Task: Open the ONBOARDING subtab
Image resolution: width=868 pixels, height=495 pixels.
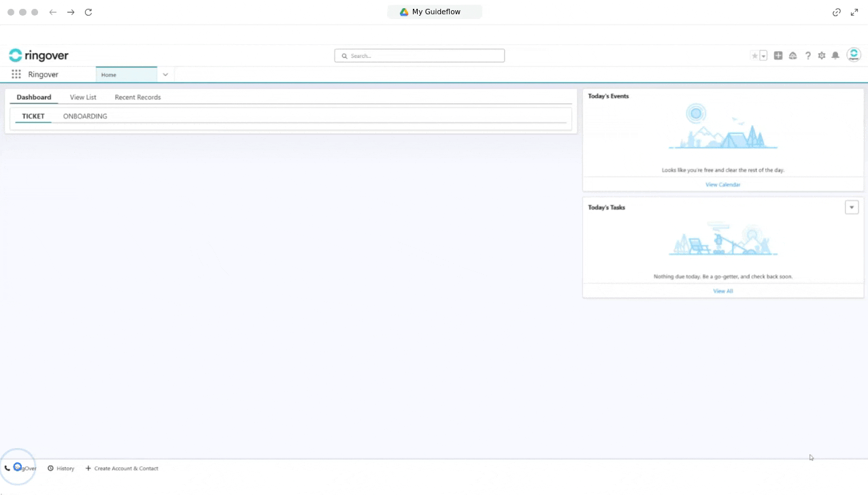Action: tap(84, 116)
